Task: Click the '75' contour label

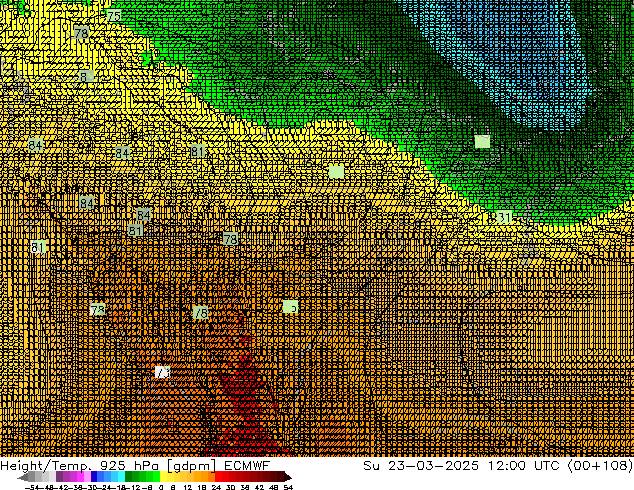Action: (x=114, y=16)
